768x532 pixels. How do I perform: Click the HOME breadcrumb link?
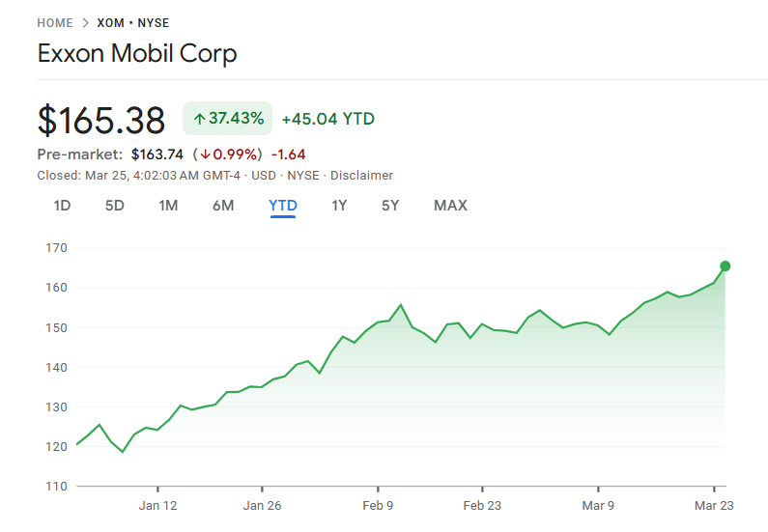(x=55, y=22)
